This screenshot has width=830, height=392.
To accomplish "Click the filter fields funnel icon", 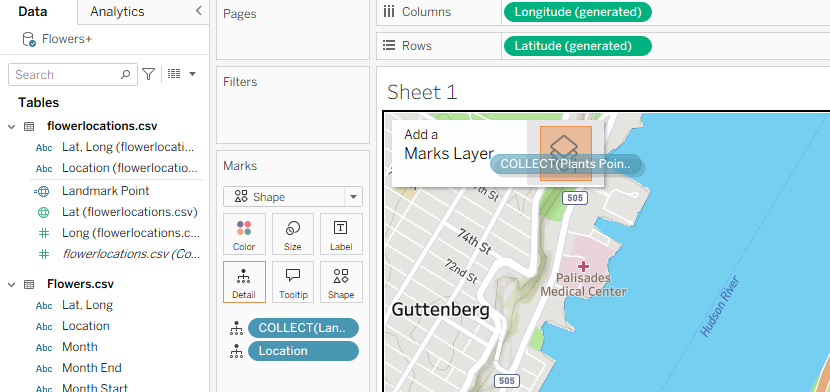I will click(149, 75).
